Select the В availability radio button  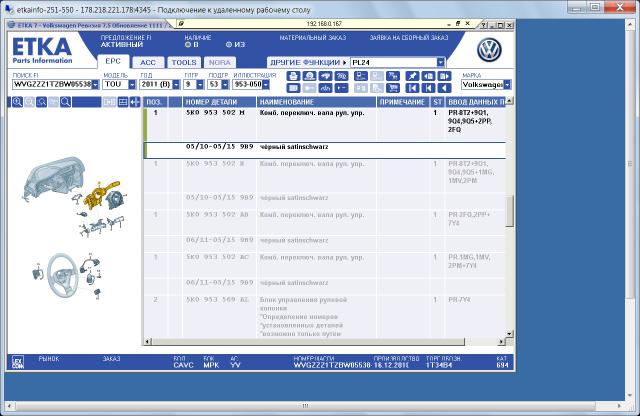[x=188, y=44]
